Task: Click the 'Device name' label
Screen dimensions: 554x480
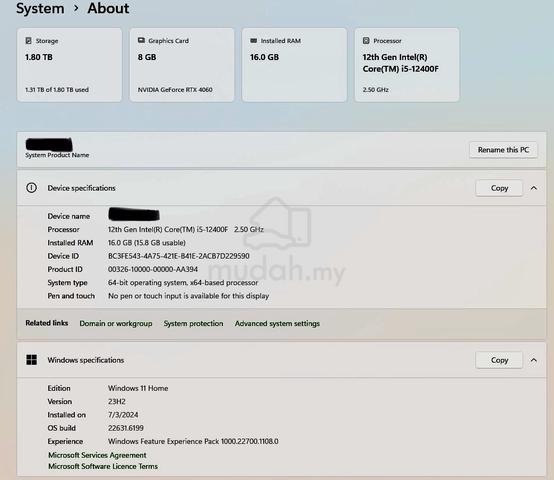Action: (x=69, y=216)
